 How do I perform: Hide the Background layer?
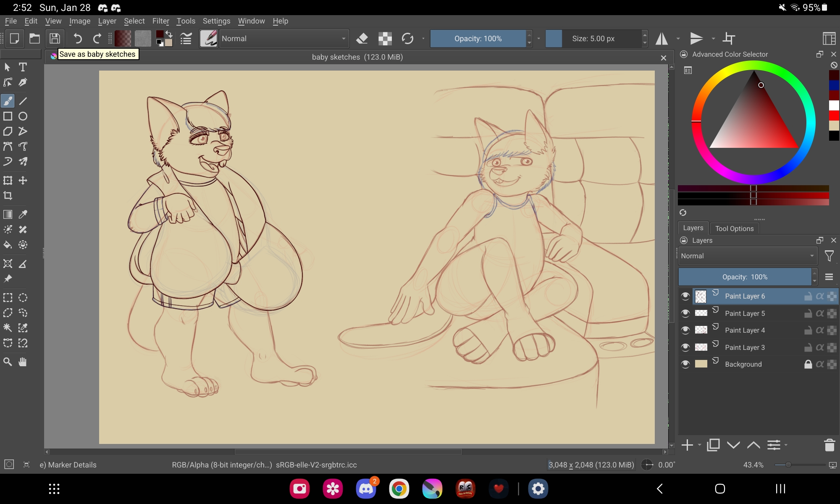(x=685, y=364)
